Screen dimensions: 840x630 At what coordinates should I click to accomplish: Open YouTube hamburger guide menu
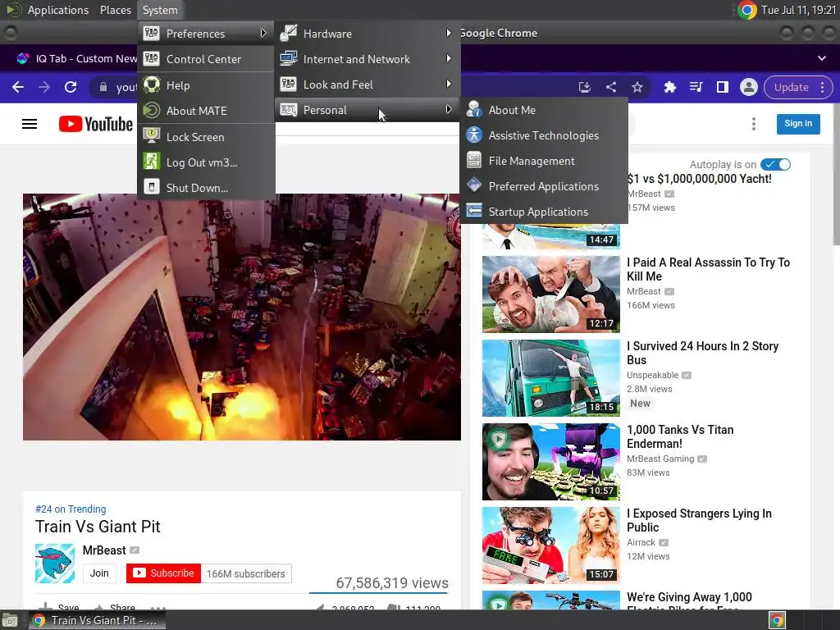click(30, 125)
